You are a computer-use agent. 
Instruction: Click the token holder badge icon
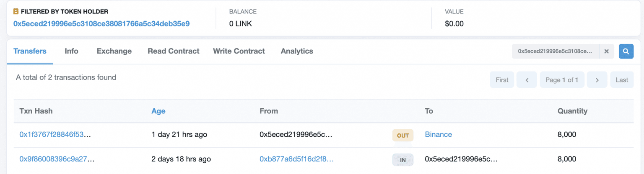(x=16, y=12)
